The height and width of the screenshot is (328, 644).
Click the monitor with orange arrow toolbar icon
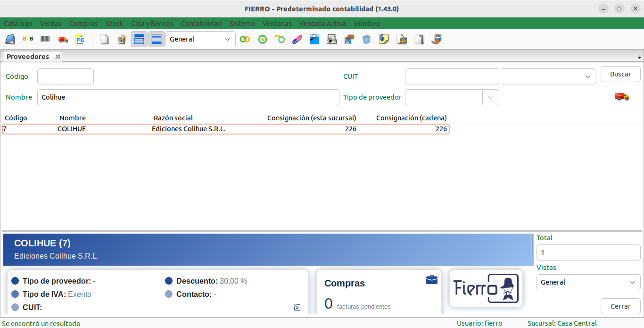pyautogui.click(x=437, y=39)
